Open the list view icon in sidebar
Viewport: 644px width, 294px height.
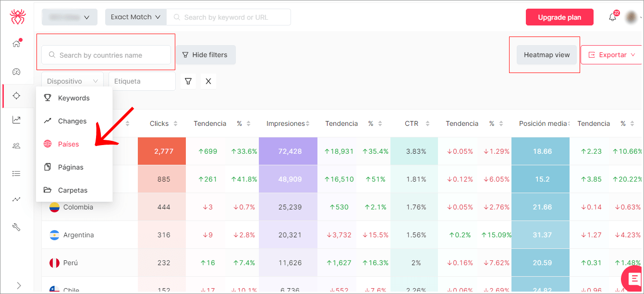tap(16, 174)
